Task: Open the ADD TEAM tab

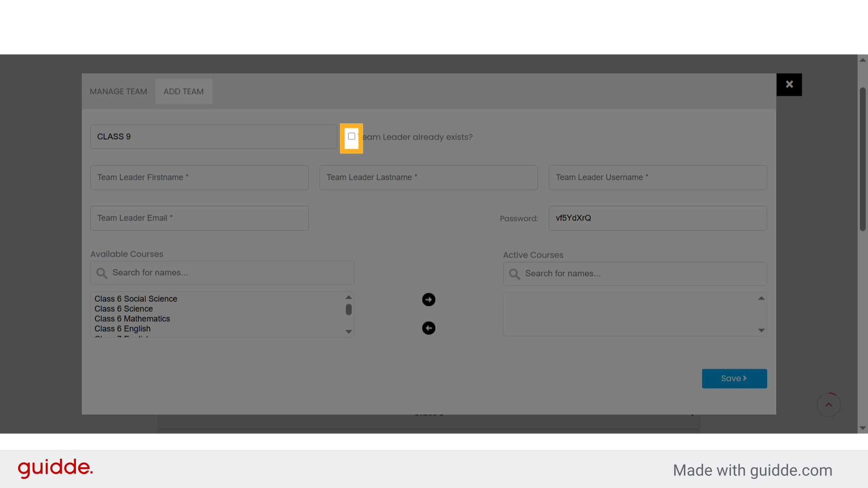Action: tap(184, 91)
